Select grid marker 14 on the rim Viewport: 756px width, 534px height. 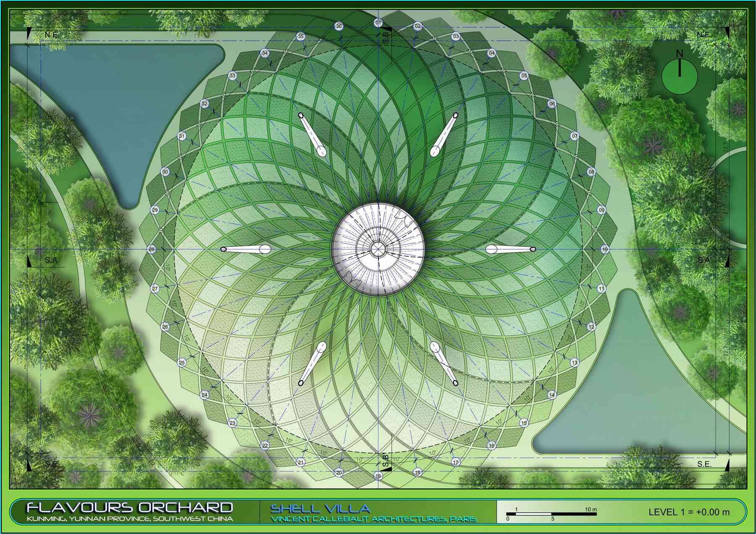[552, 395]
